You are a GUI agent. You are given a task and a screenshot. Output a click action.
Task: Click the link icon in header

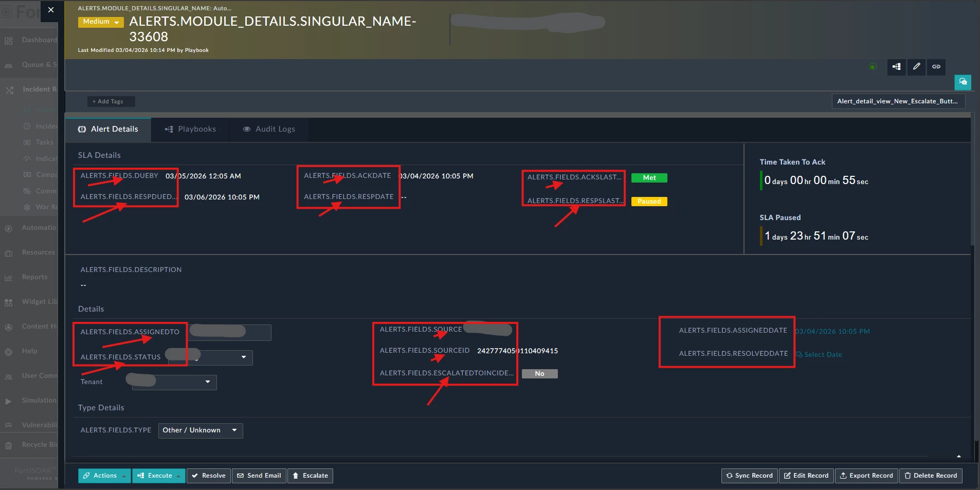[936, 67]
